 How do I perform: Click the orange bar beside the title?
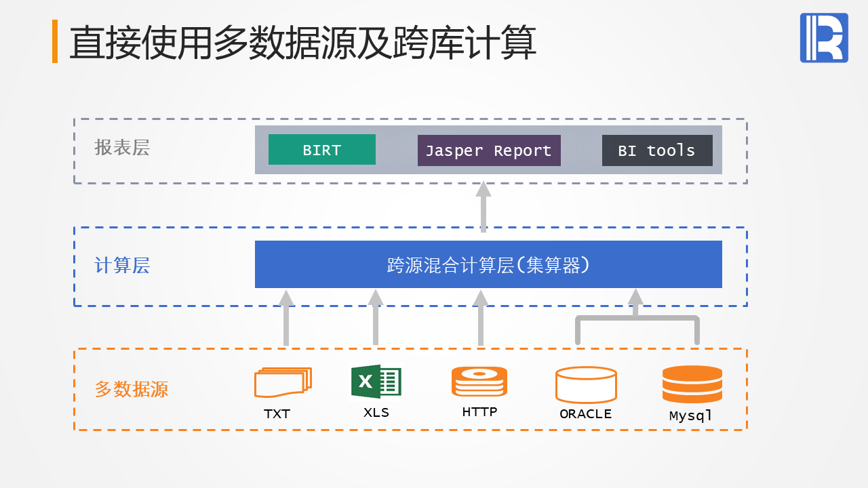pos(55,41)
